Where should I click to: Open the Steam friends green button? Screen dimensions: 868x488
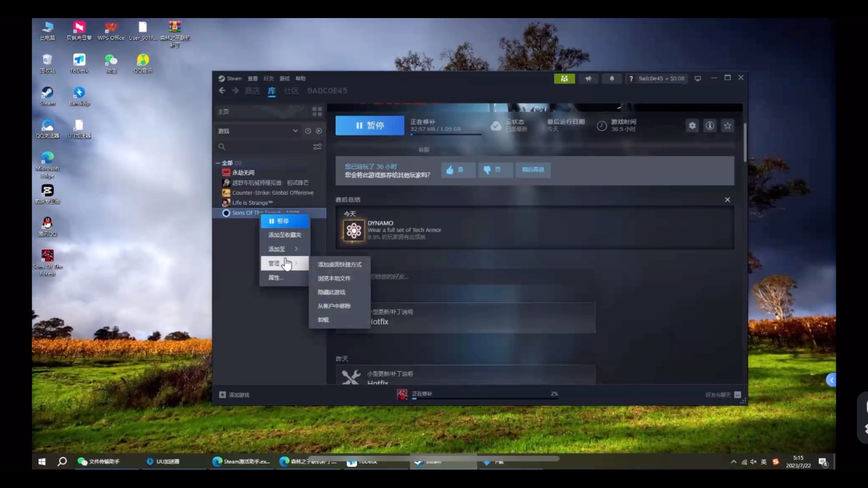click(564, 79)
